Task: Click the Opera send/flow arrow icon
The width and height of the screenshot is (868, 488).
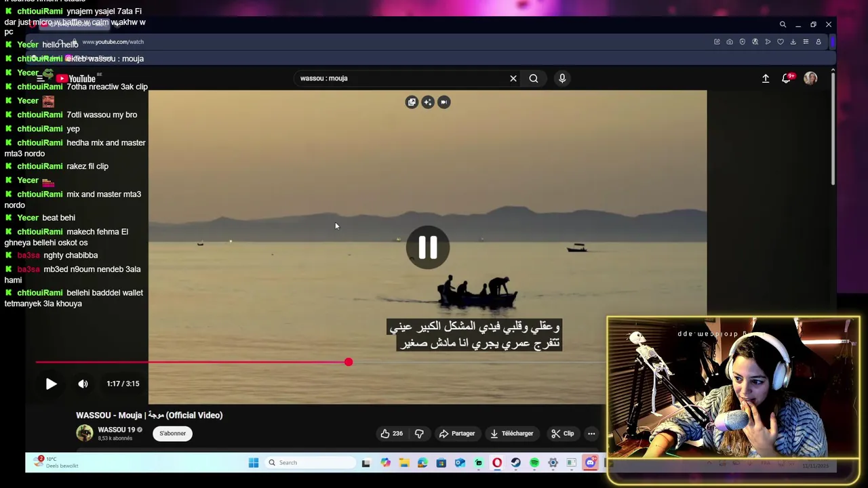Action: 768,42
